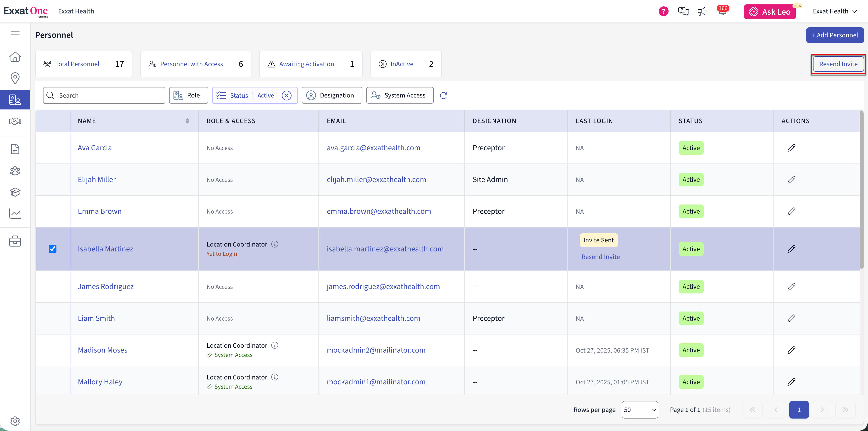Filter by Total Personnel card
The image size is (868, 431).
(x=84, y=64)
